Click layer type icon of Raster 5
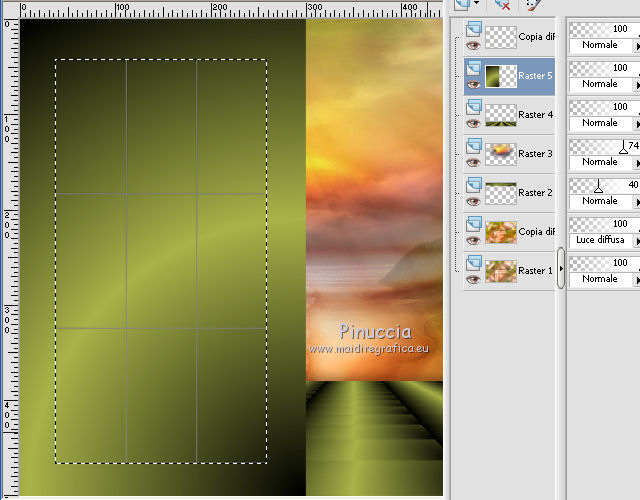The image size is (640, 500). (x=473, y=68)
